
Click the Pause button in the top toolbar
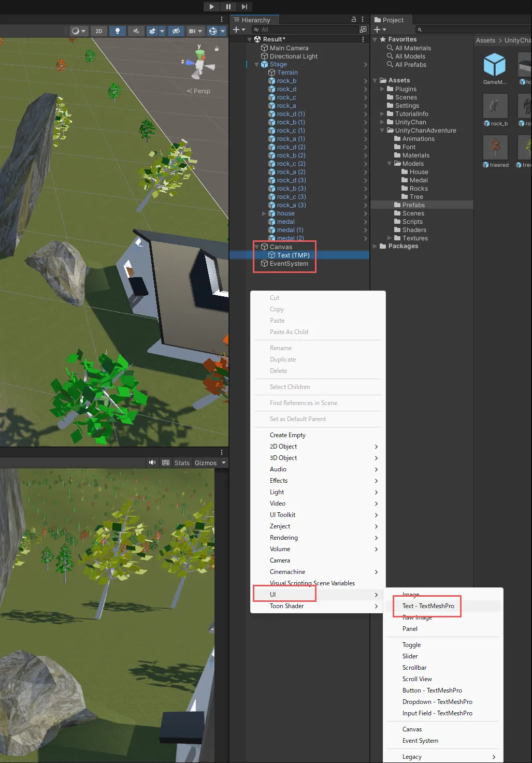click(228, 7)
